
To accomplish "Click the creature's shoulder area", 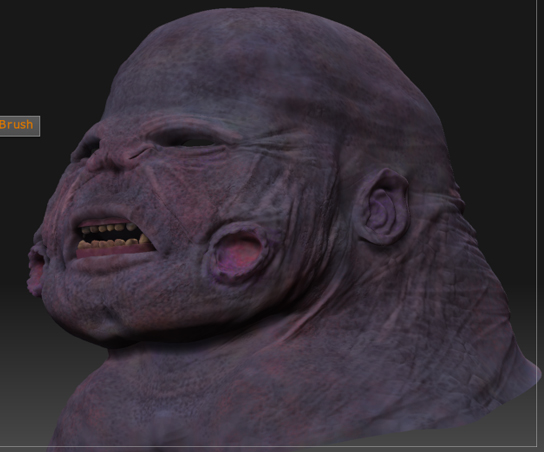I will coord(243,399).
